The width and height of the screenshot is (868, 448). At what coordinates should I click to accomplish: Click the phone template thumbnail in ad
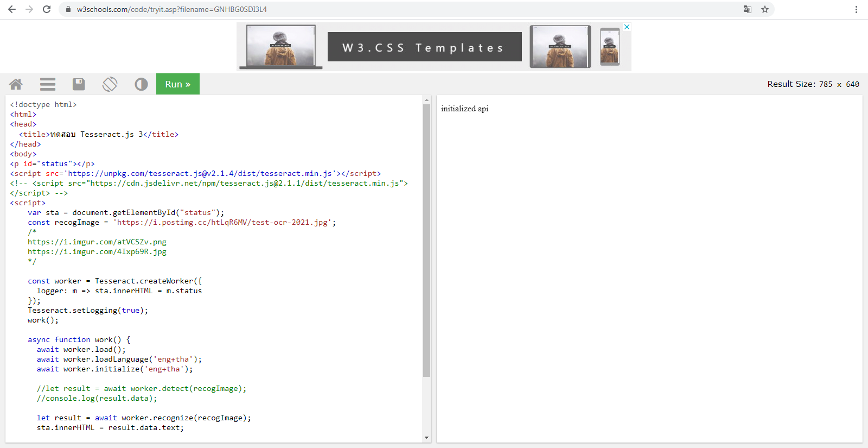pyautogui.click(x=610, y=47)
